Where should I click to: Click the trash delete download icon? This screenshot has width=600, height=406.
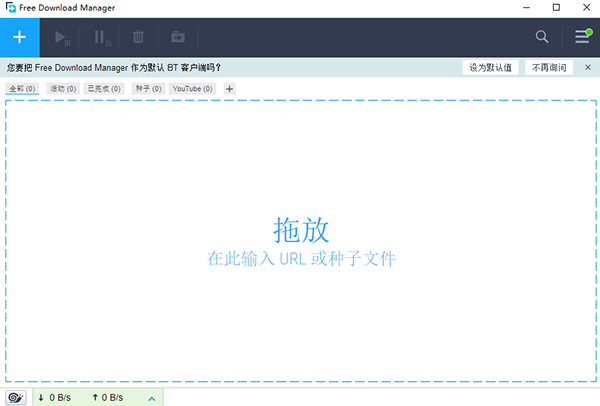pyautogui.click(x=139, y=37)
